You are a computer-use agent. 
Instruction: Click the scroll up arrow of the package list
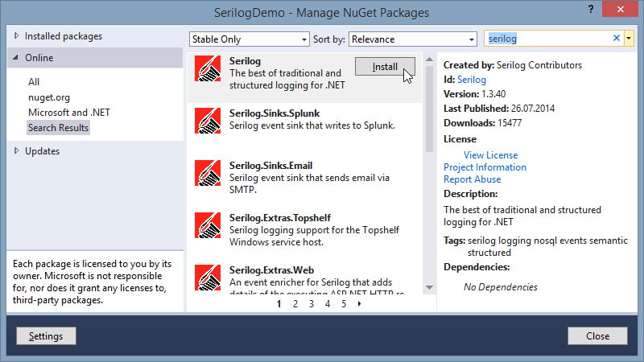click(x=429, y=60)
